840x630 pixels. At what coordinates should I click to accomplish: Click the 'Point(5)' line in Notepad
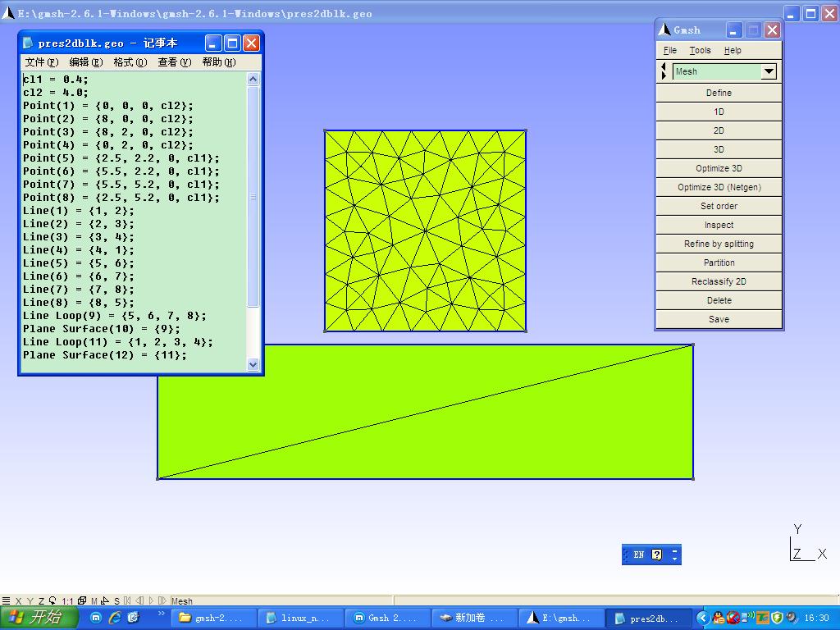tap(121, 158)
